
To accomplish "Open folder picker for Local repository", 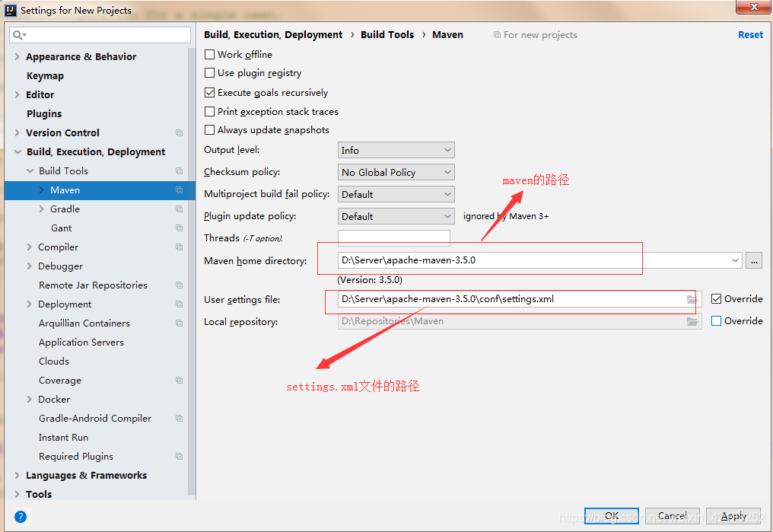I will pyautogui.click(x=692, y=321).
